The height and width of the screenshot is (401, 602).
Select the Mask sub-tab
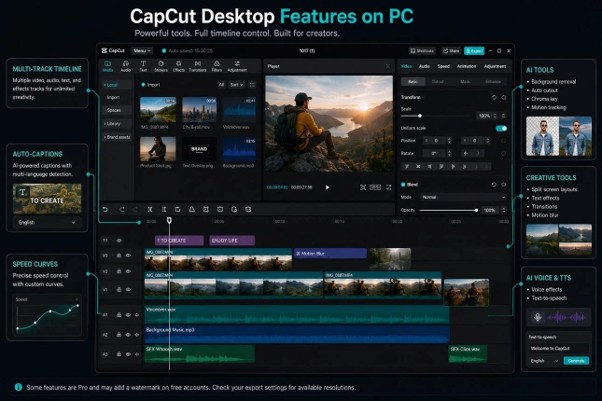[465, 82]
